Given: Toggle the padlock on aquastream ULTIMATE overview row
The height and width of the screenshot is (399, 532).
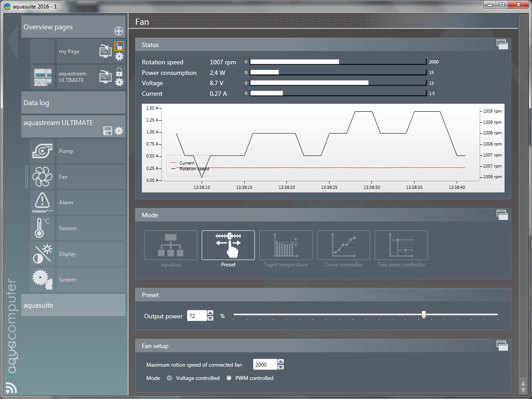Looking at the screenshot, I should [x=119, y=71].
